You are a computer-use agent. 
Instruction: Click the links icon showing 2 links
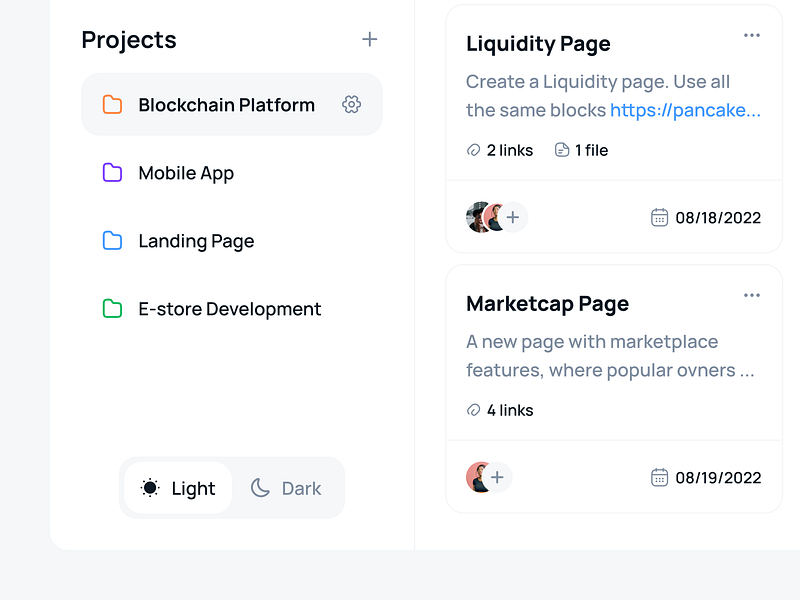point(473,149)
